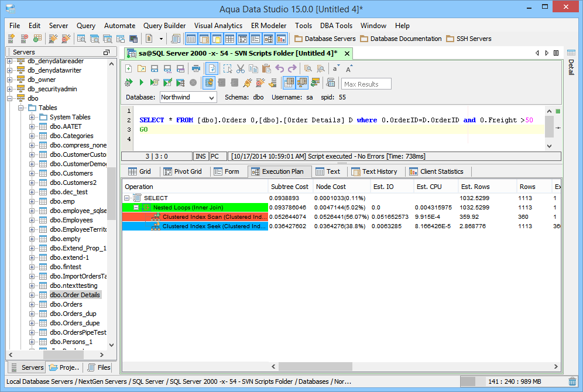The height and width of the screenshot is (392, 583).
Task: Open a new Query Analyzer window icon
Action: pos(81,39)
